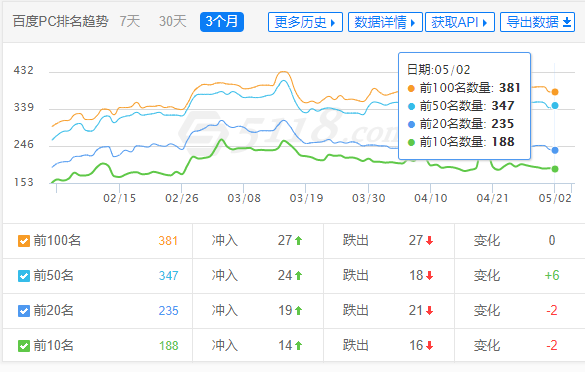Toggle the 前10名 green checkbox
Image resolution: width=585 pixels, height=372 pixels.
click(x=24, y=346)
